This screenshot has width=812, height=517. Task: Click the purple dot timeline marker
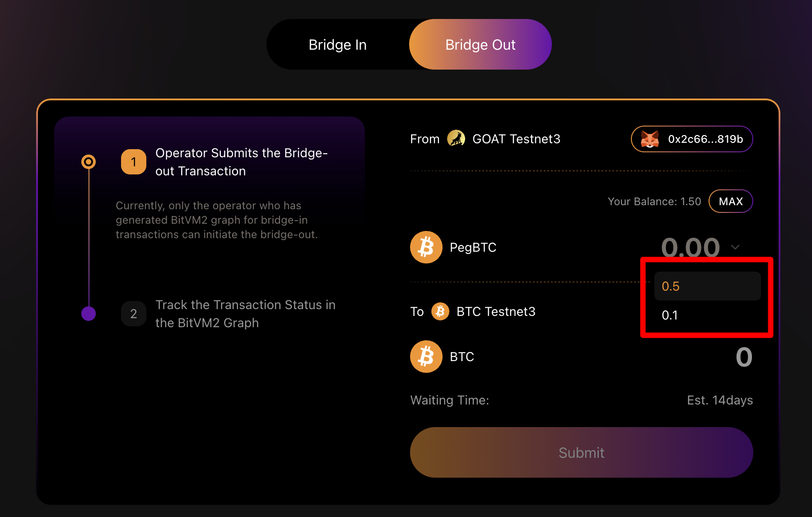point(89,313)
